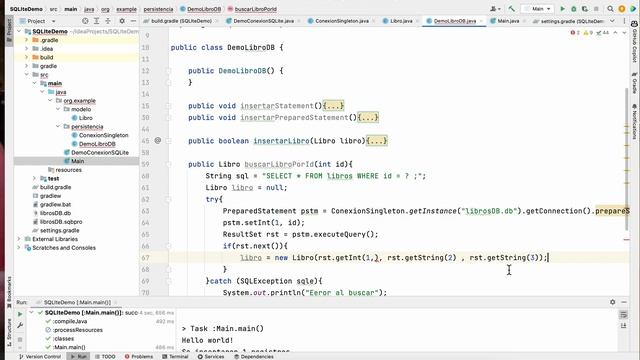Toggle Structure tool window on left strip

9,332
